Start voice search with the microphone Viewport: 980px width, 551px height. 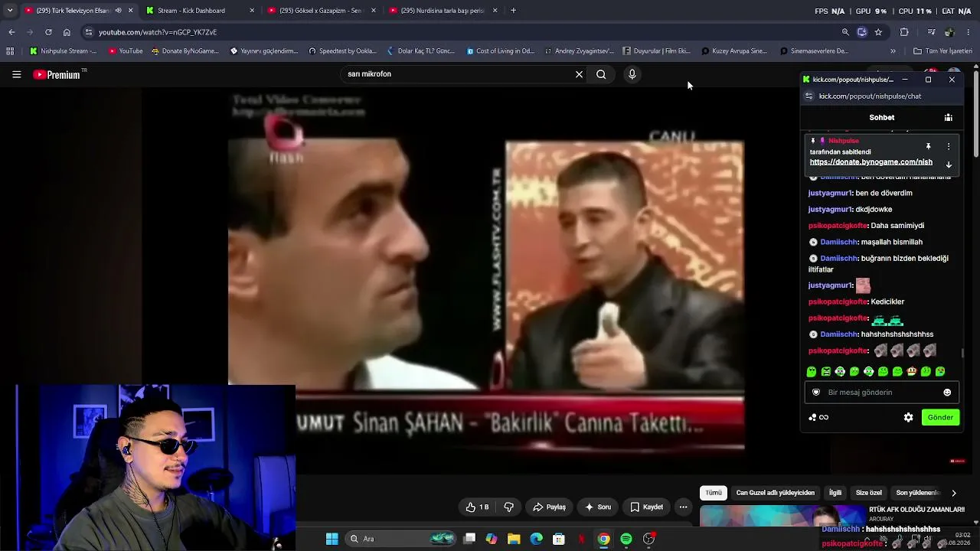coord(632,74)
